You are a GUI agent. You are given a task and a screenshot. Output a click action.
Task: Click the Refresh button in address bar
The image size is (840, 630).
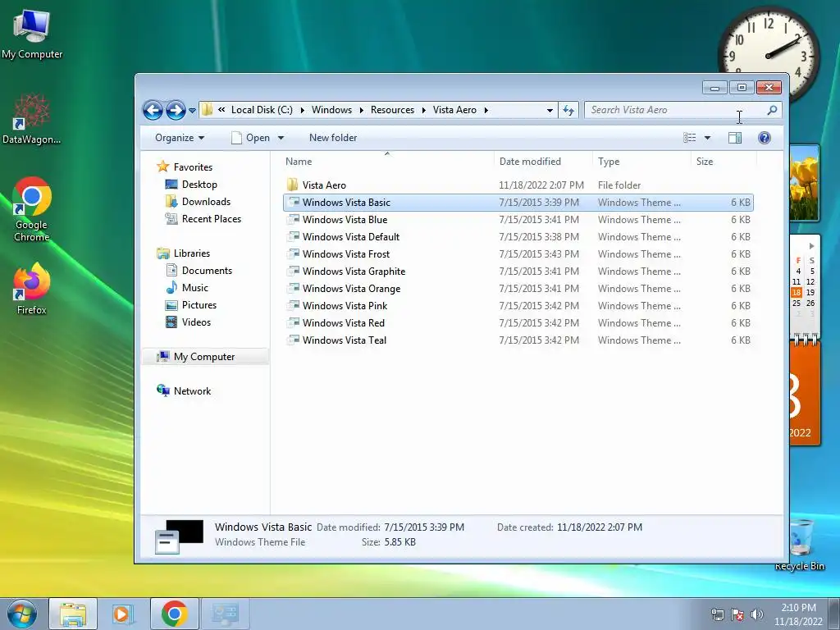tap(568, 111)
